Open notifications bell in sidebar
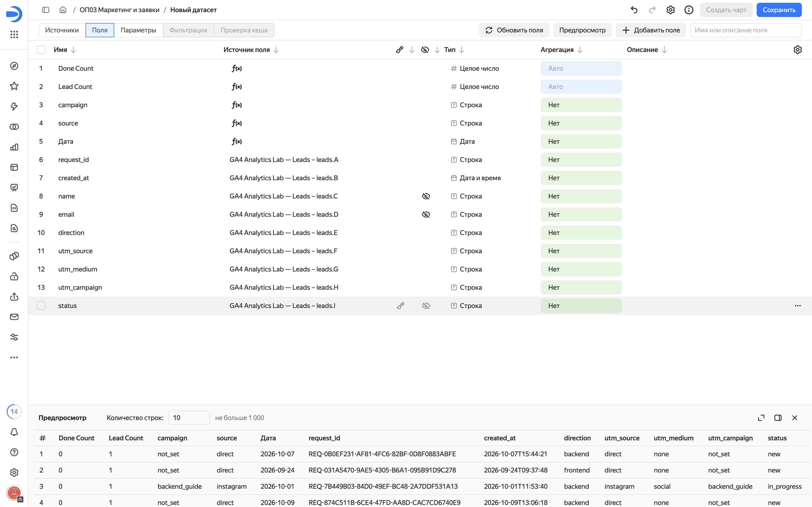 (14, 432)
